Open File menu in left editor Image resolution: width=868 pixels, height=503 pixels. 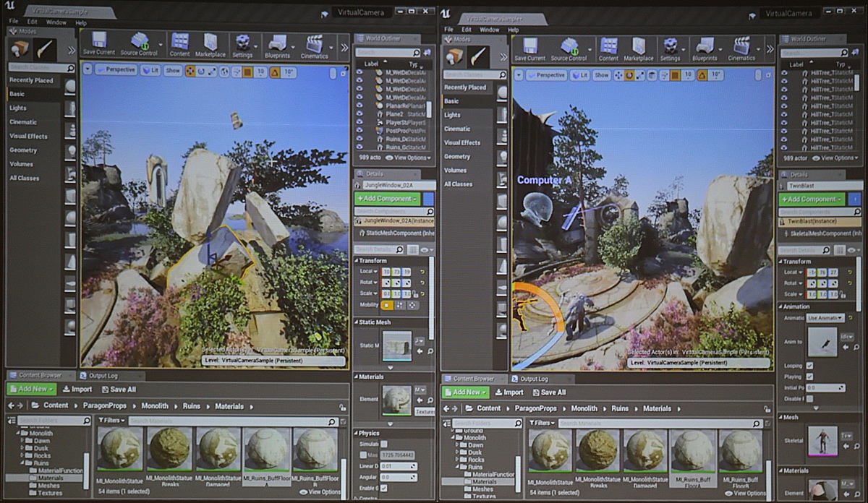(13, 22)
